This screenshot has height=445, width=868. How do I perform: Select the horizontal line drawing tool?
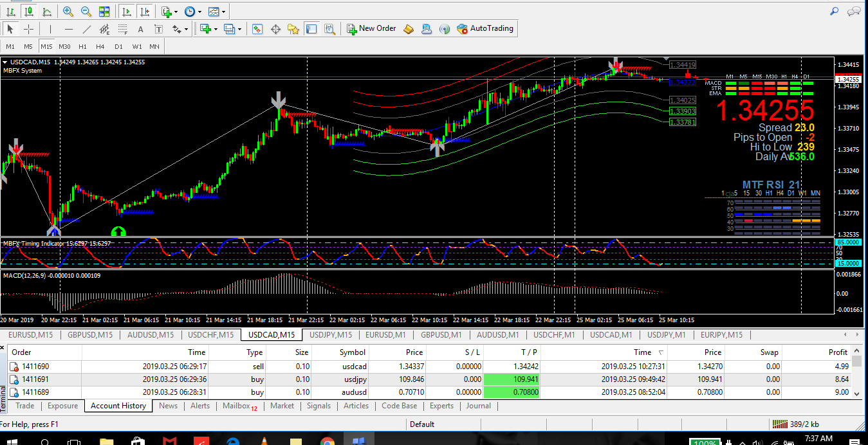coord(68,29)
